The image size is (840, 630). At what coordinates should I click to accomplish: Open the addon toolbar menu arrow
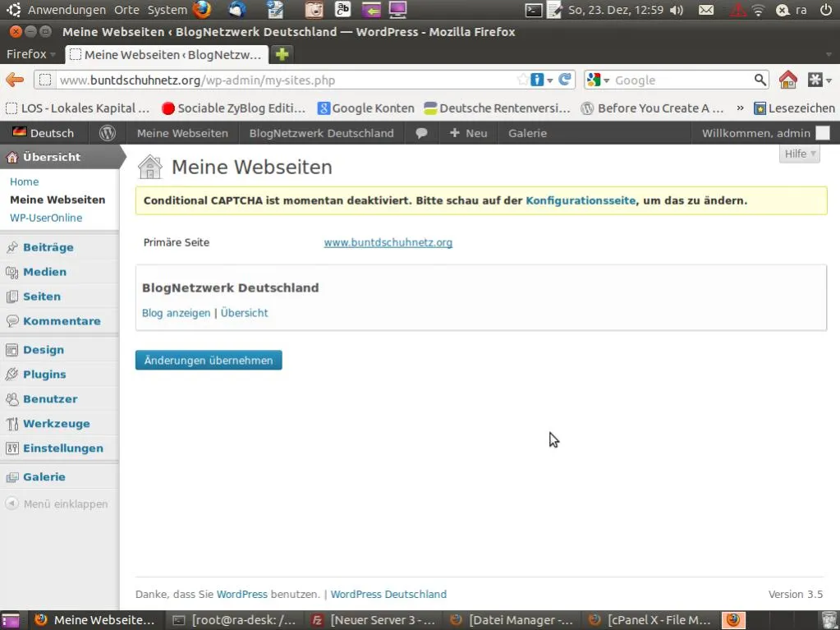tap(829, 80)
